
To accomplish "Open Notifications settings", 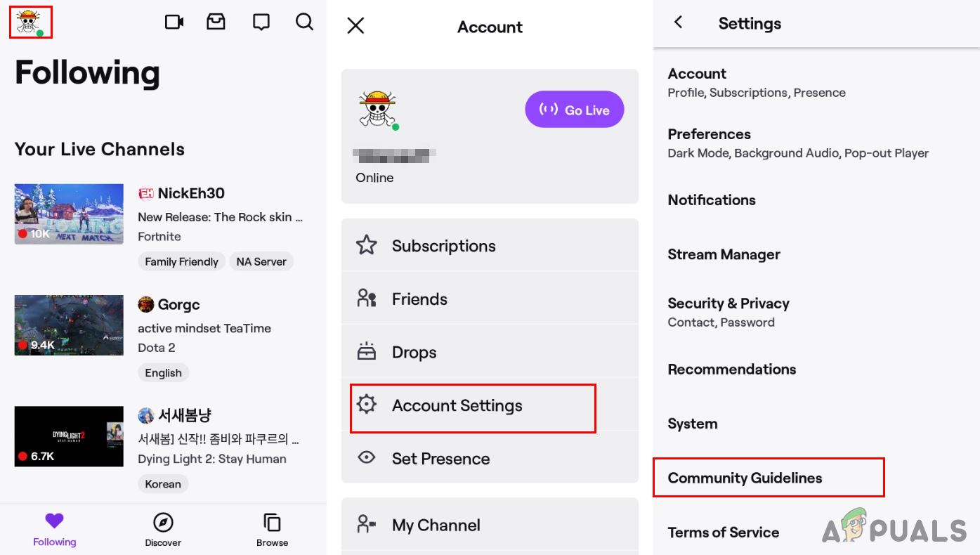I will tap(816, 200).
